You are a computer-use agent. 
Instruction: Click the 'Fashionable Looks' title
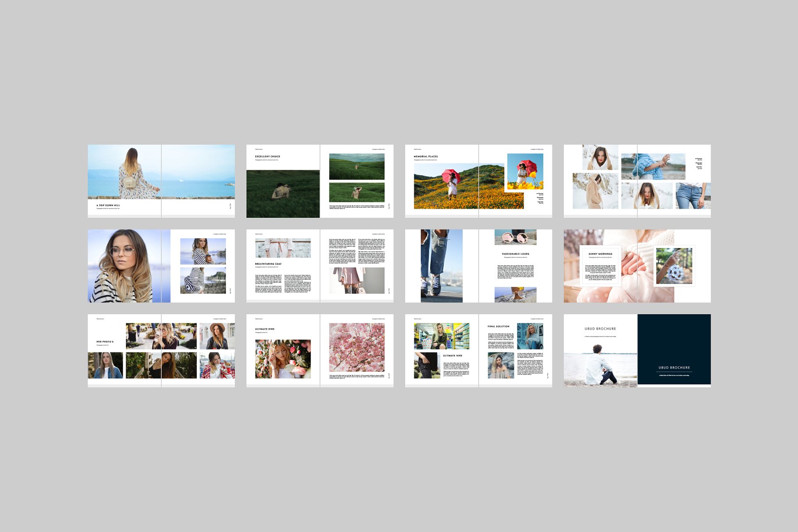pyautogui.click(x=515, y=254)
